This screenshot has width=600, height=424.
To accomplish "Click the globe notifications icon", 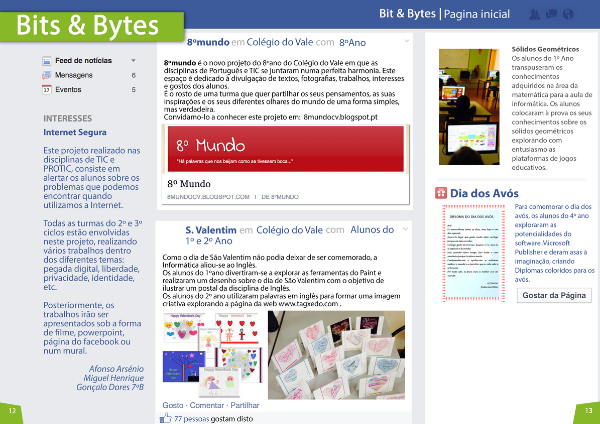I will coord(581,13).
